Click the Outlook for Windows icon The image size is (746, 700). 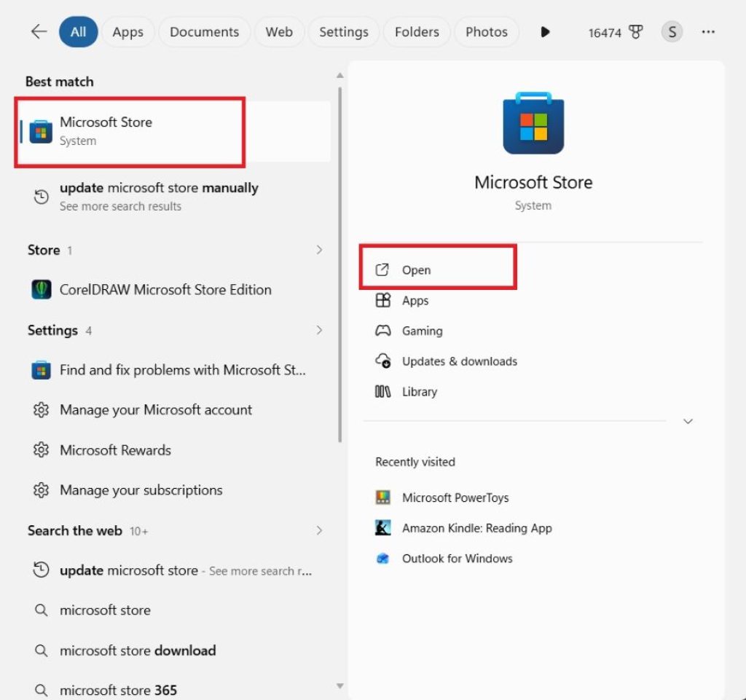tap(383, 558)
